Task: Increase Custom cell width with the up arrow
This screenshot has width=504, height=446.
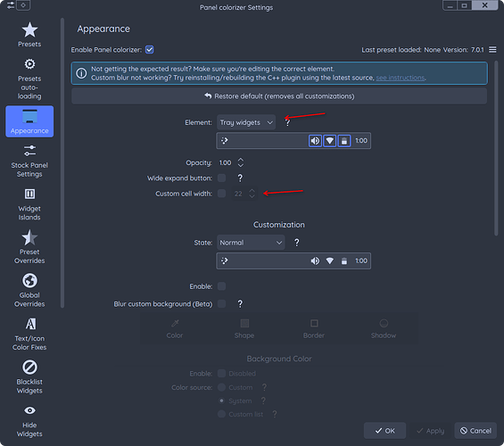Action: click(x=252, y=191)
